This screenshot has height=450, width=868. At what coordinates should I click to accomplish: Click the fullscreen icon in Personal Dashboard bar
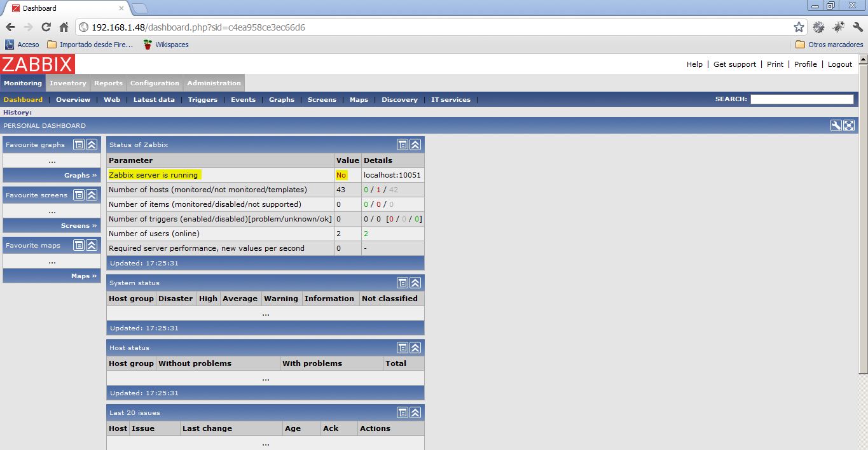coord(849,125)
